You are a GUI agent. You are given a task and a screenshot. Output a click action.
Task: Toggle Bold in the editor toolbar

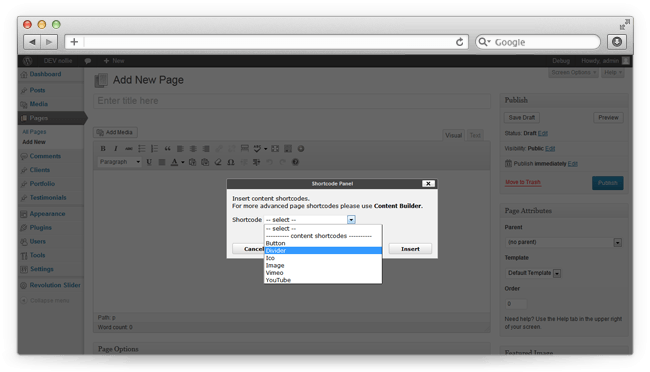103,148
